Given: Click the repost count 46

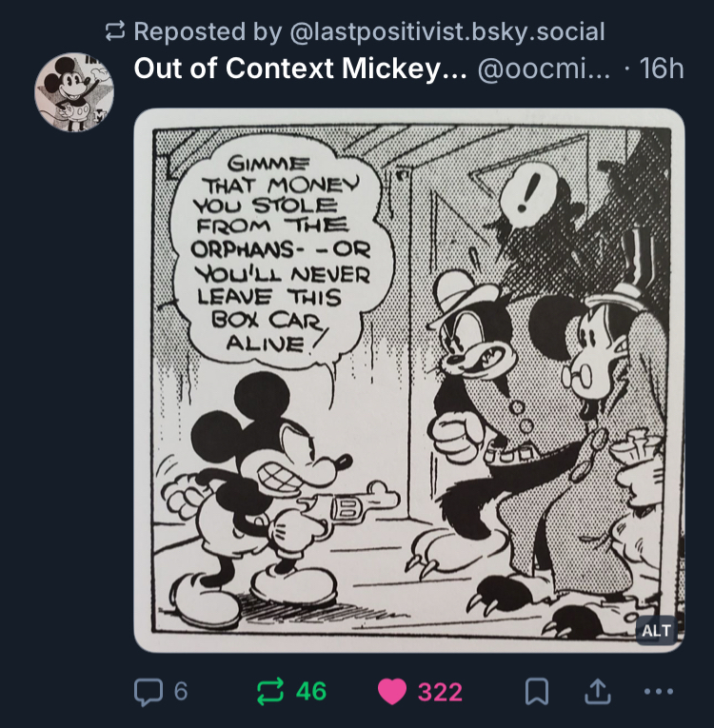Looking at the screenshot, I should 310,692.
